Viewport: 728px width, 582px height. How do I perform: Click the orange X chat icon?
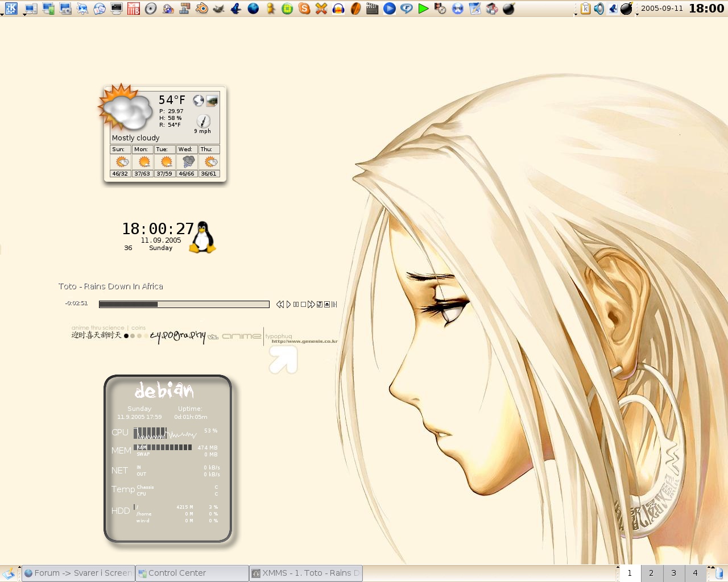click(x=321, y=9)
